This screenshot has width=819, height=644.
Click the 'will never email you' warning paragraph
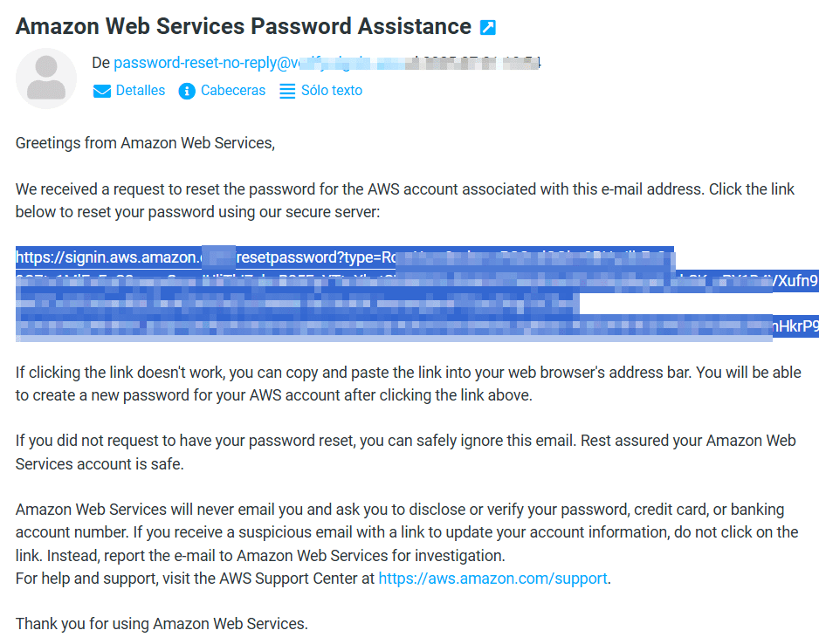coord(407,532)
